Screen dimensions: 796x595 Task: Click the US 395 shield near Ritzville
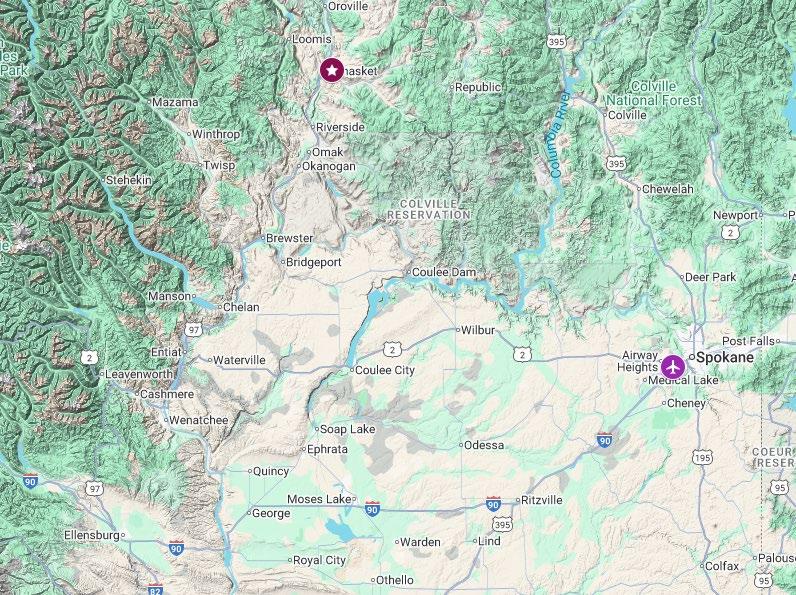[x=502, y=524]
